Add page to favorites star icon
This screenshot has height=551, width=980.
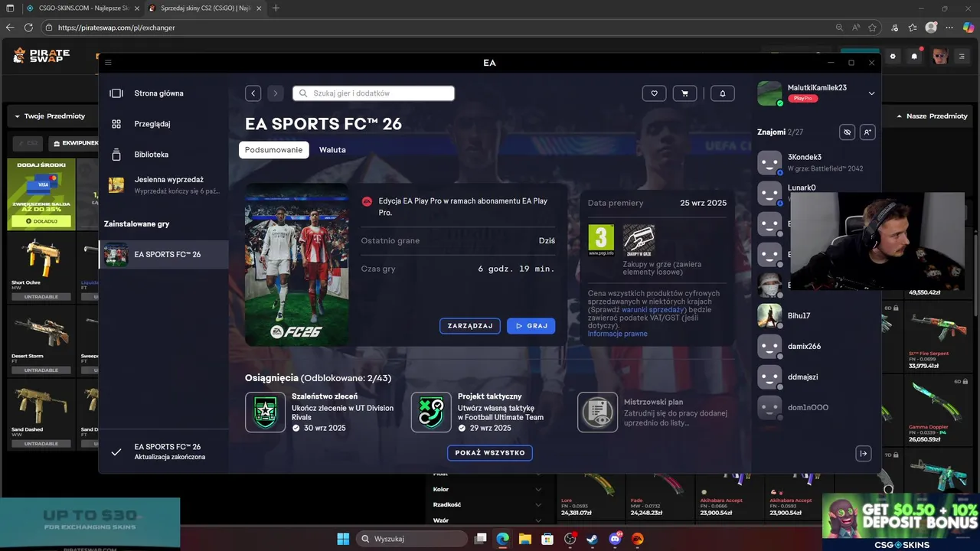[x=872, y=27]
